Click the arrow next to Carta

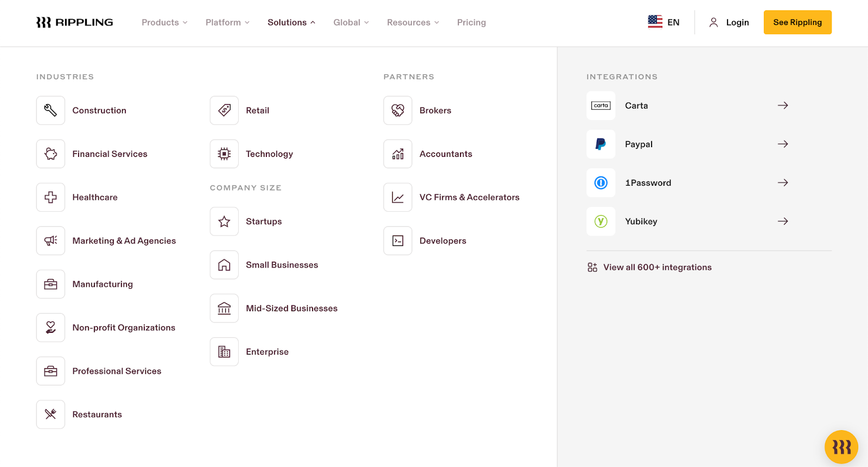(783, 105)
